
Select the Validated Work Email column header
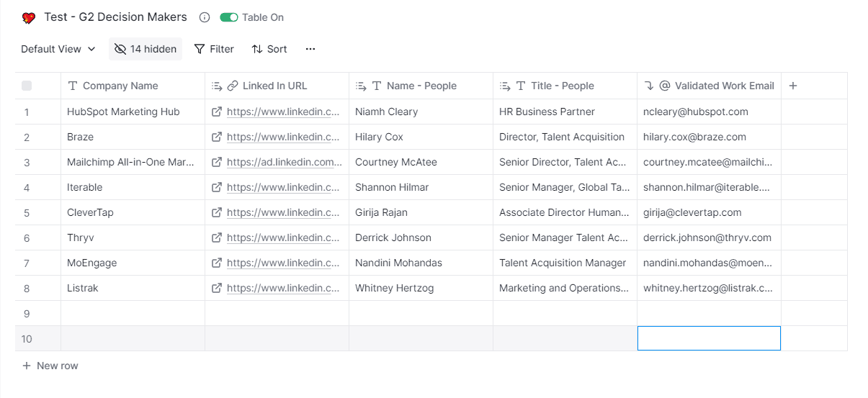point(724,86)
